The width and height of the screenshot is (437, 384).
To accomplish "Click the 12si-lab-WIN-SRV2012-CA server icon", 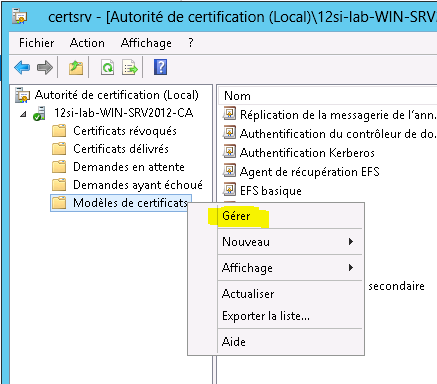I will [x=39, y=113].
